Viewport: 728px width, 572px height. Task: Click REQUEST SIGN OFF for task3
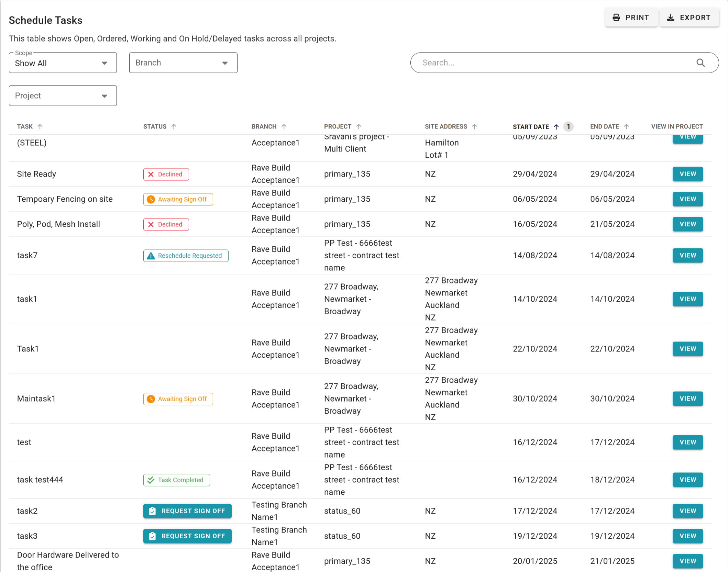click(x=187, y=536)
